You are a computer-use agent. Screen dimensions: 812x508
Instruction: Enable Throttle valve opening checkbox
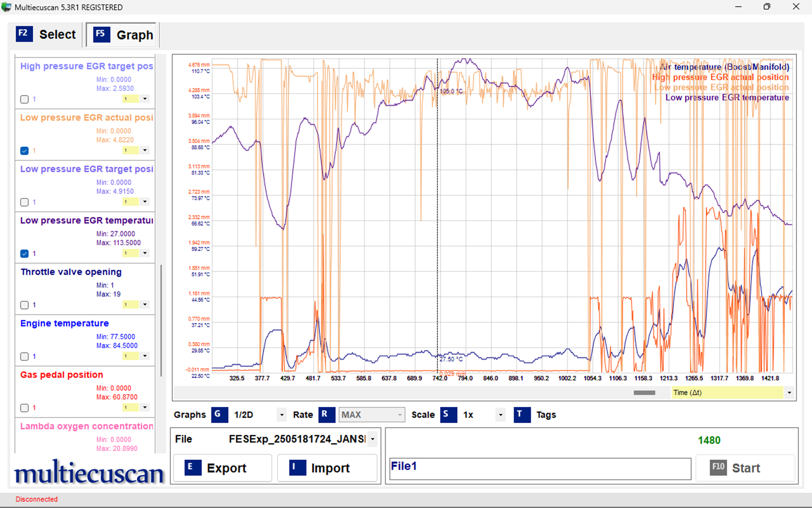point(24,305)
